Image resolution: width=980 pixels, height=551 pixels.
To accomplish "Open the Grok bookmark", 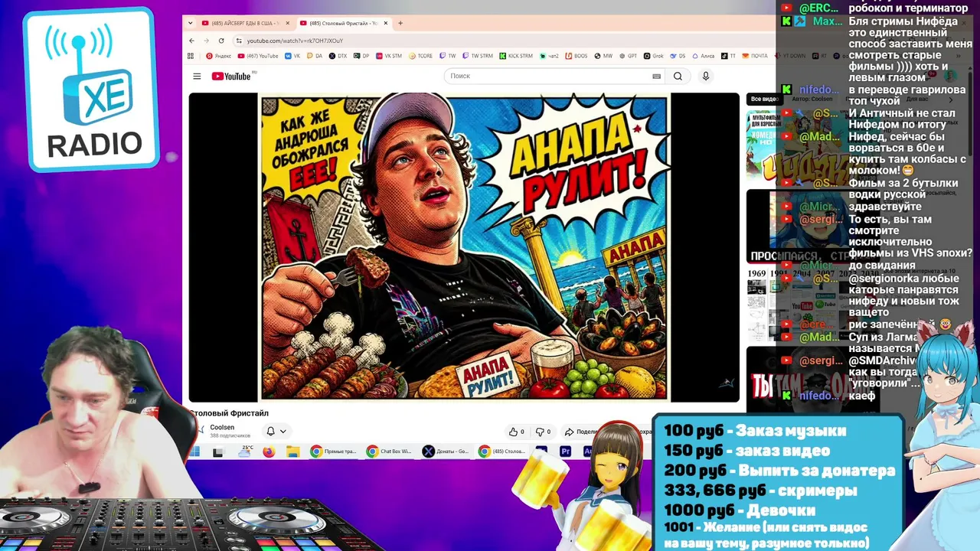I will click(654, 56).
